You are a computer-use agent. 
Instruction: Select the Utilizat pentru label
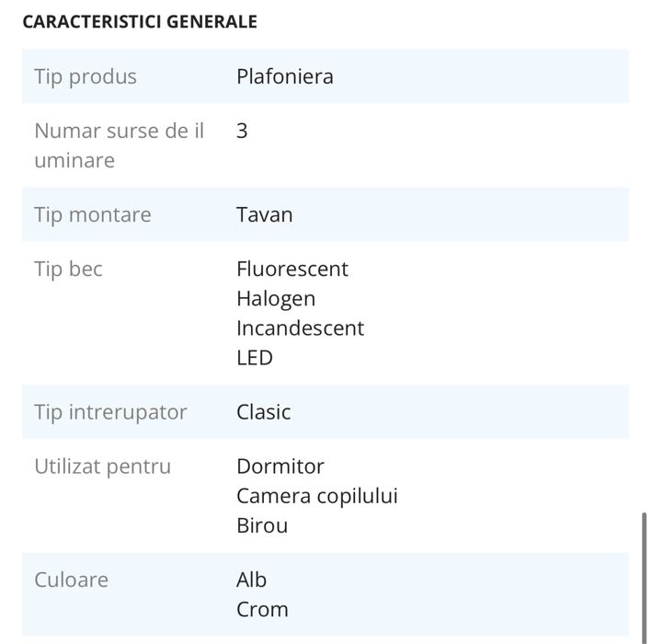[103, 466]
